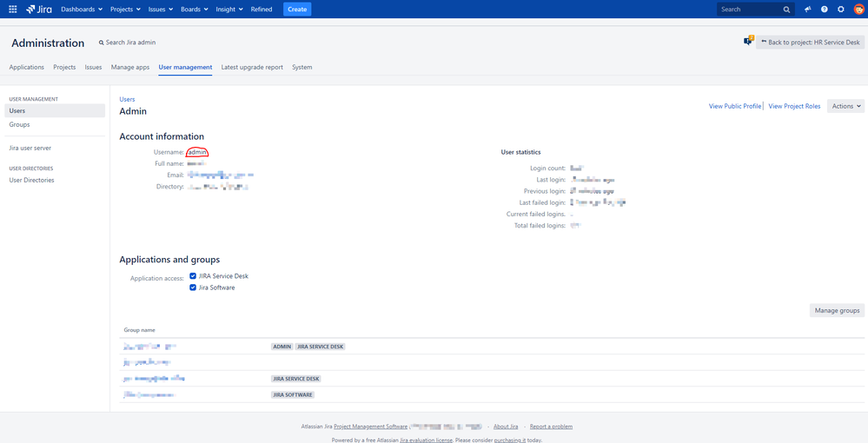The height and width of the screenshot is (443, 868).
Task: Expand the Projects dropdown in top navigation
Action: 126,10
